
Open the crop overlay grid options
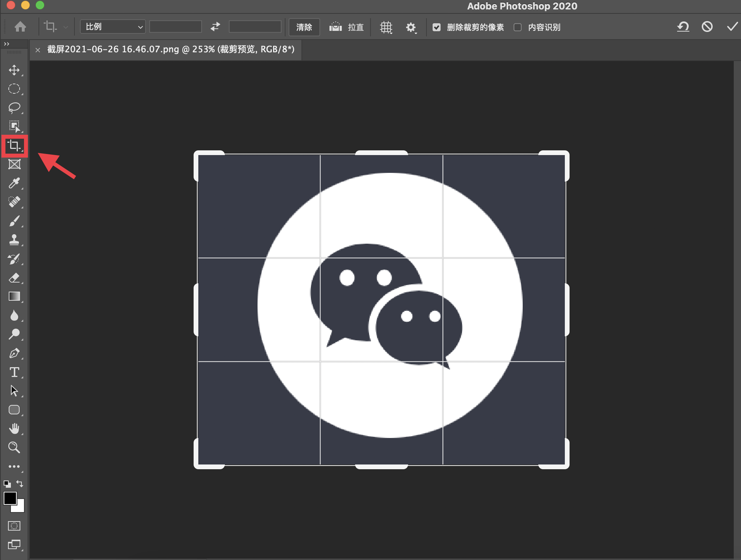click(x=386, y=27)
